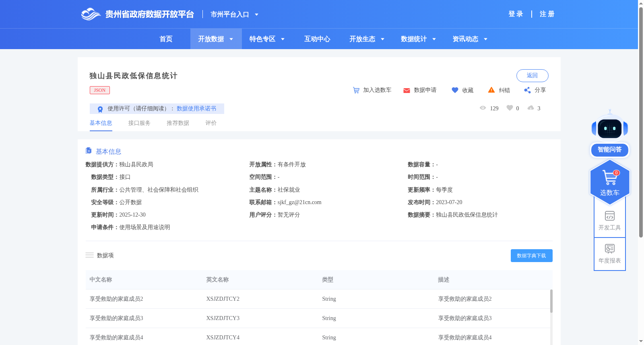The image size is (644, 345).
Task: Click the list lines icon beside 数据项
Action: coord(89,255)
